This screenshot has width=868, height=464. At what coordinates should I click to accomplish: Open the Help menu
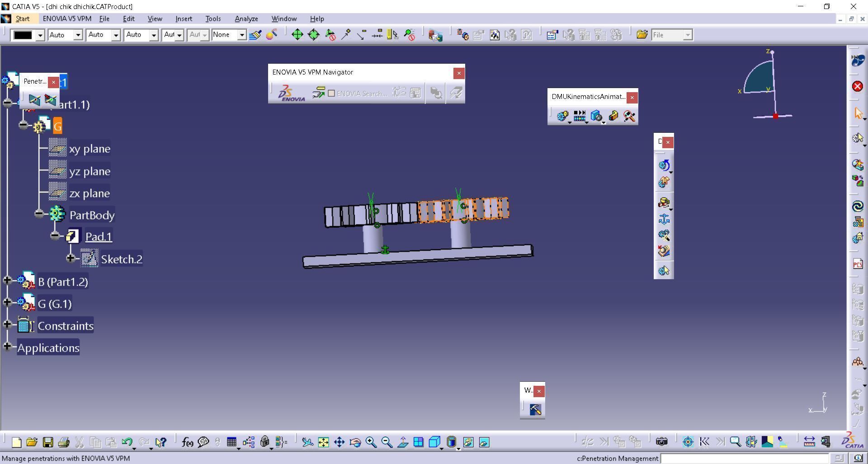pos(317,19)
